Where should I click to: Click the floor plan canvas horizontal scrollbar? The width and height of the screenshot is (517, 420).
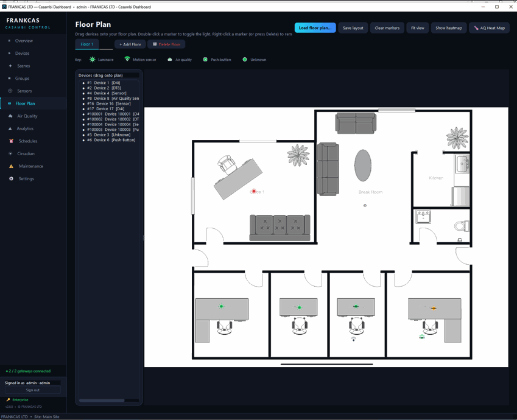(326, 364)
